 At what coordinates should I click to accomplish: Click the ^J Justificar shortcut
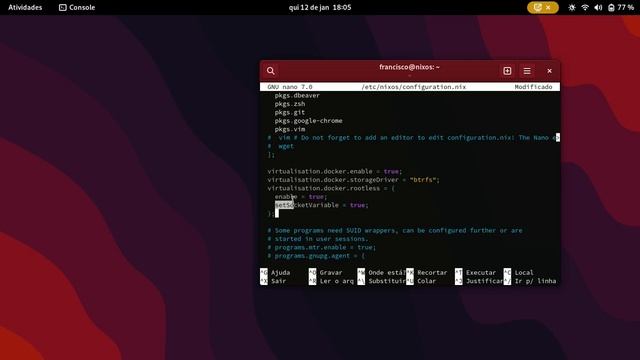[x=479, y=281]
